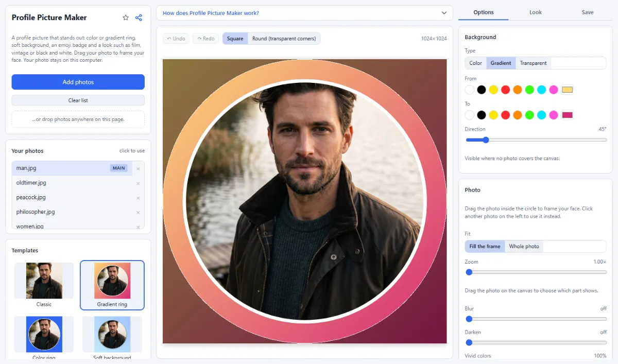The height and width of the screenshot is (364, 618).
Task: Select the Square shape option
Action: [235, 39]
